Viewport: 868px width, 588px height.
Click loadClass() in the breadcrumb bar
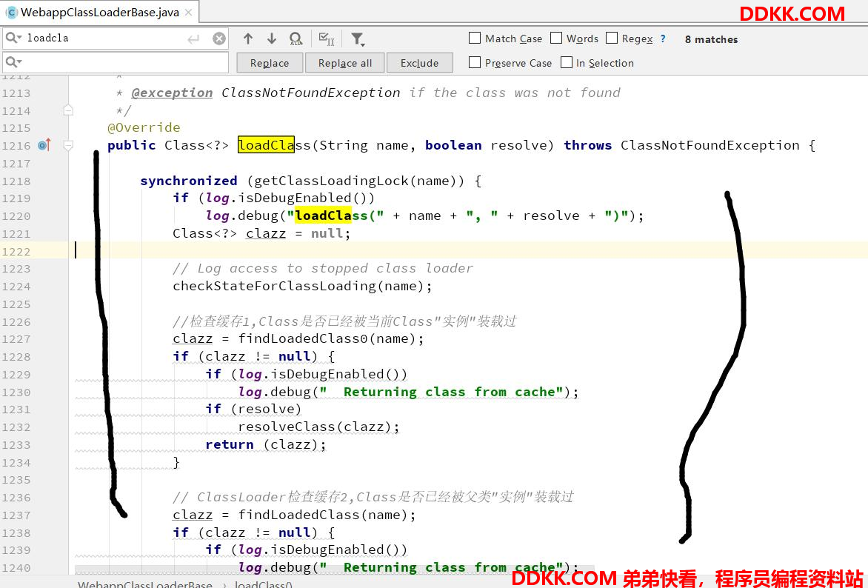coord(264,584)
